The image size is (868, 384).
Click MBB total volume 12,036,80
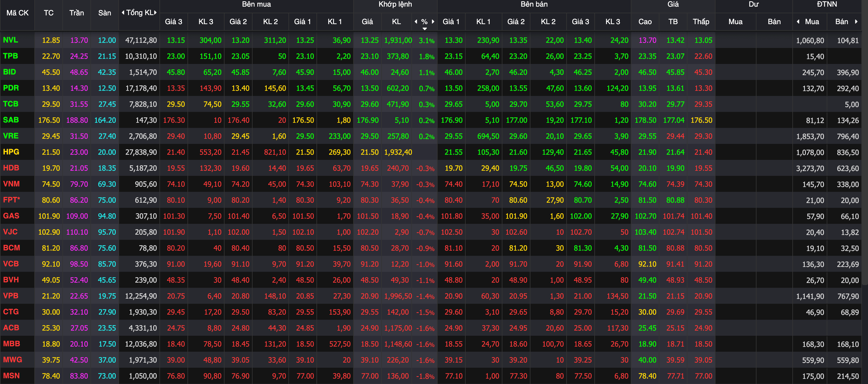point(141,344)
